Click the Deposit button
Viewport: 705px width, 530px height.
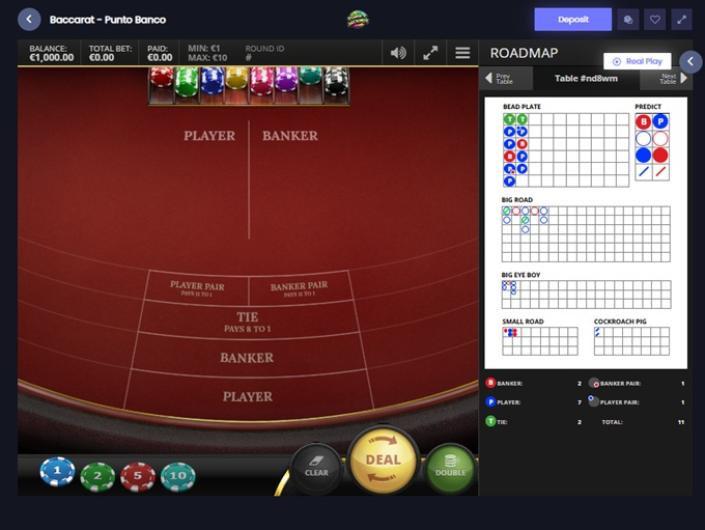coord(573,19)
